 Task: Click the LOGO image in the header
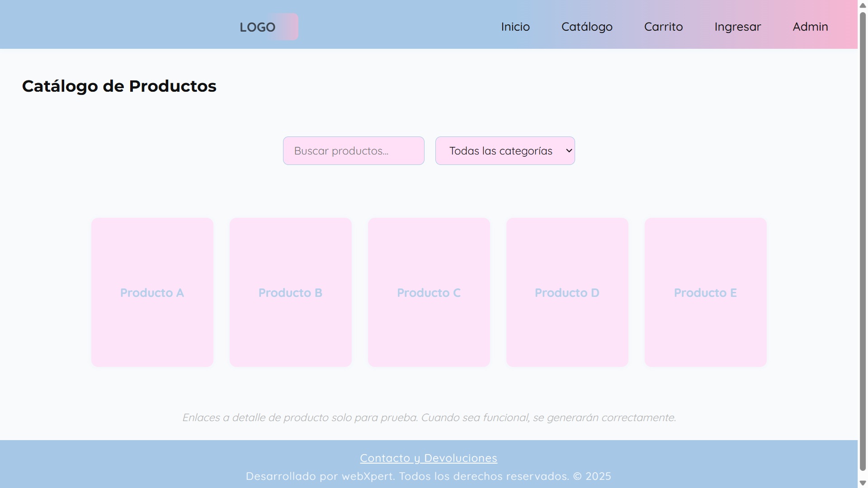(268, 27)
